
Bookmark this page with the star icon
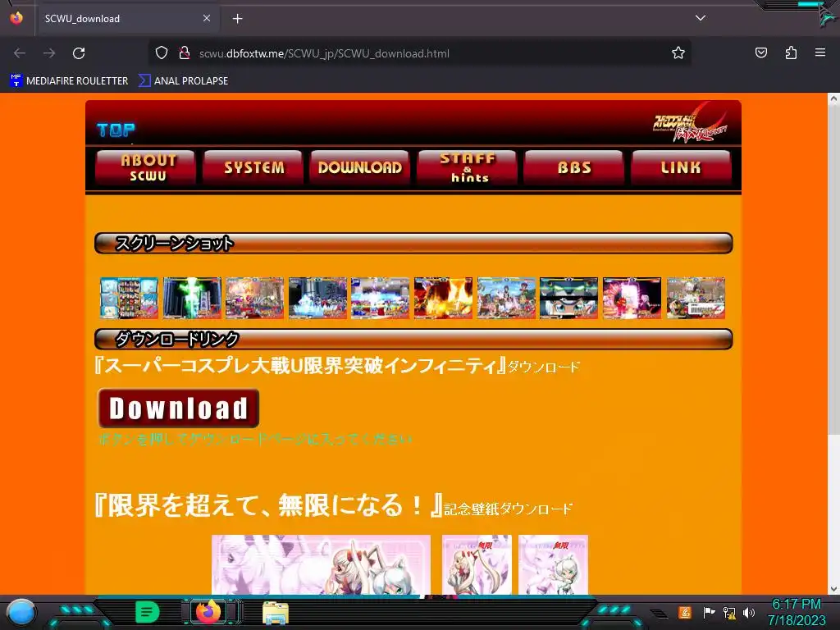click(x=678, y=53)
